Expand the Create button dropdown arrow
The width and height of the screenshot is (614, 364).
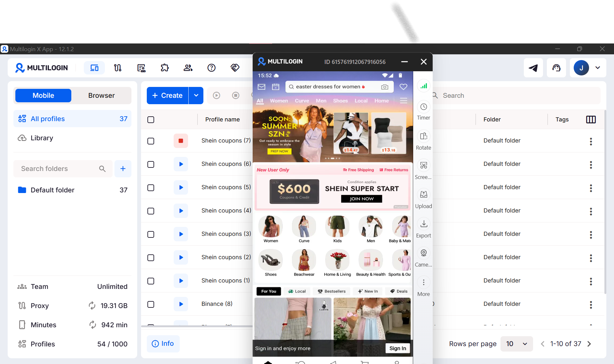(196, 96)
